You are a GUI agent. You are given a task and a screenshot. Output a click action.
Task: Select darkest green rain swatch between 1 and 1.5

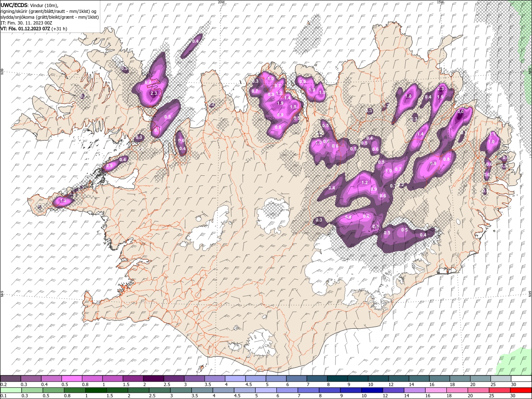pyautogui.click(x=96, y=390)
